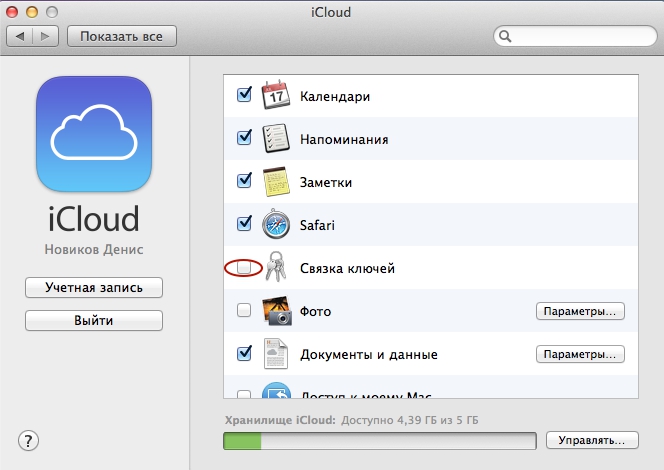Click the Calendars app icon

(275, 97)
